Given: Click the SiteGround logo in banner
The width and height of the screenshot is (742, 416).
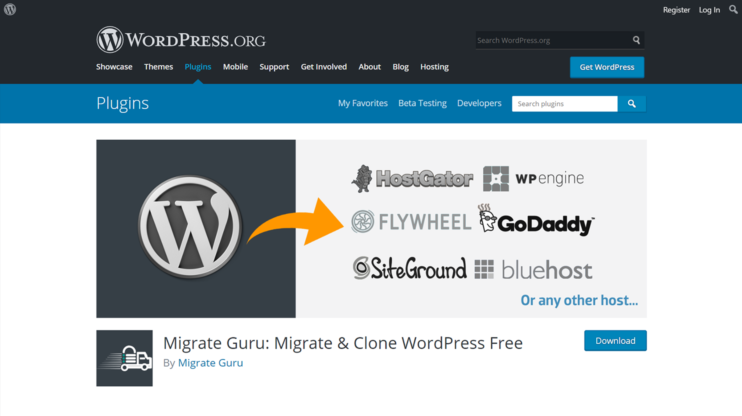Looking at the screenshot, I should tap(409, 268).
